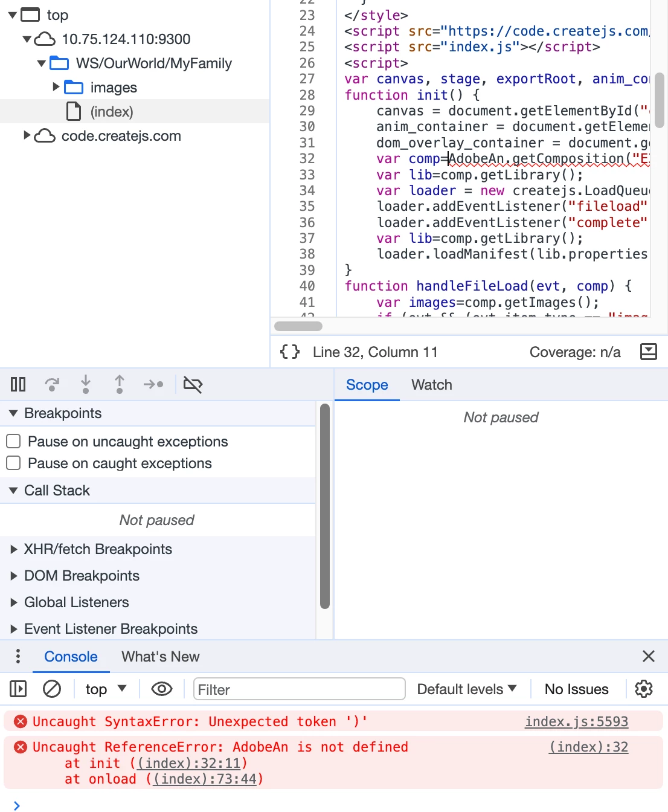Click the console prompt chevron
Viewport: 668px width, 812px height.
click(17, 805)
